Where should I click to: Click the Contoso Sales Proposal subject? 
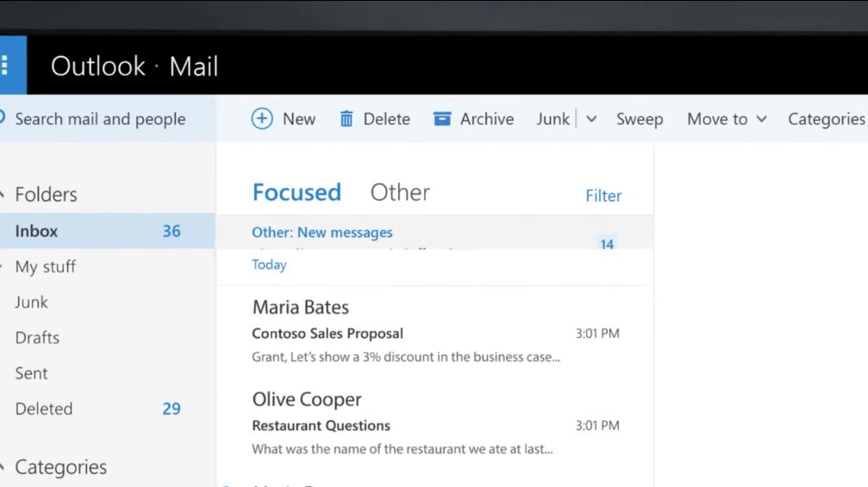[328, 334]
